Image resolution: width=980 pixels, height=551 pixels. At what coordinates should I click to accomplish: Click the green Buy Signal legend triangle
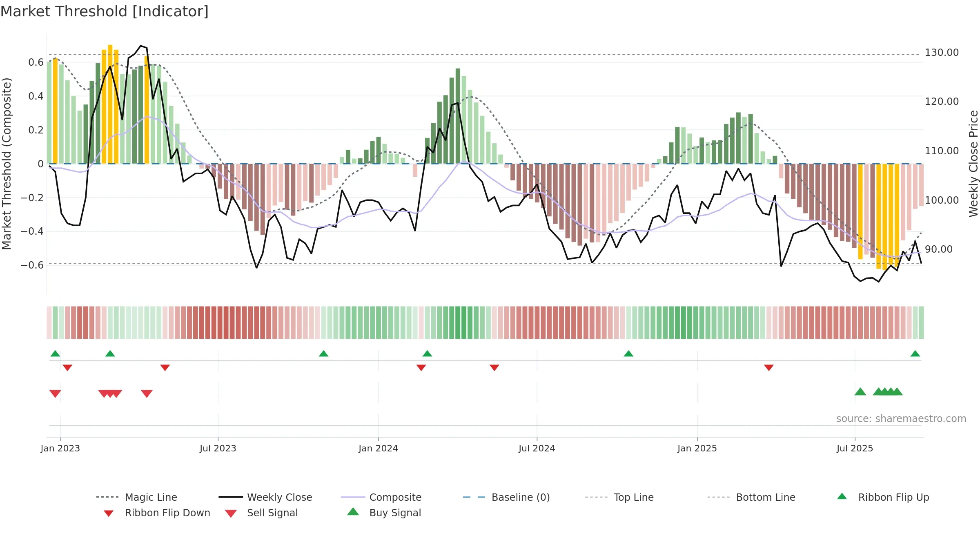click(353, 511)
